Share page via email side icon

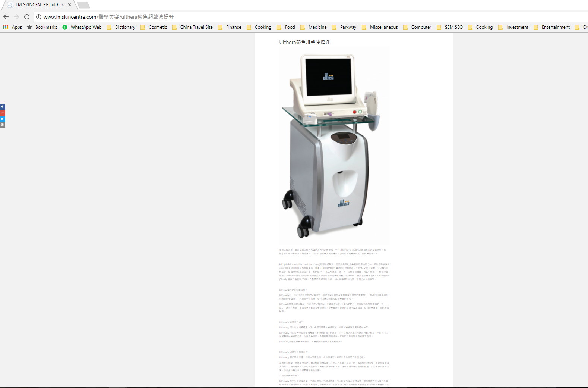2,125
